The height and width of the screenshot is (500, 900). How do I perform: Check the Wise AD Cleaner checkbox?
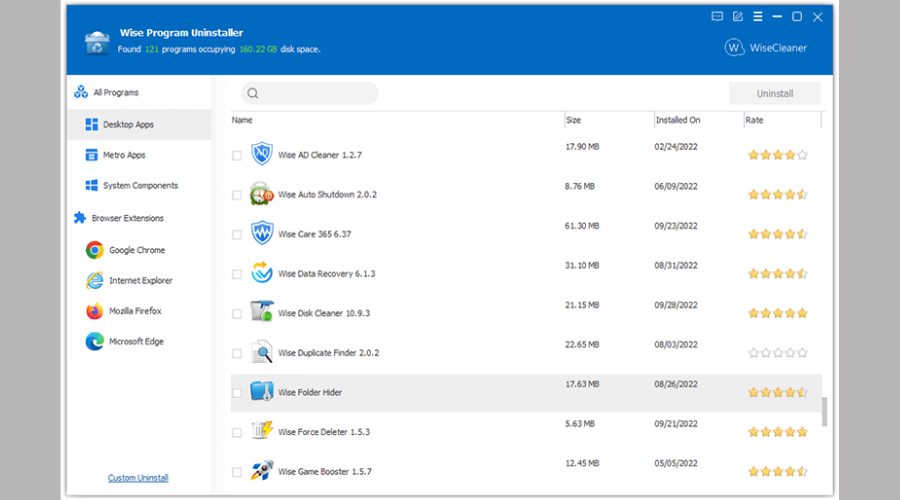pos(237,156)
